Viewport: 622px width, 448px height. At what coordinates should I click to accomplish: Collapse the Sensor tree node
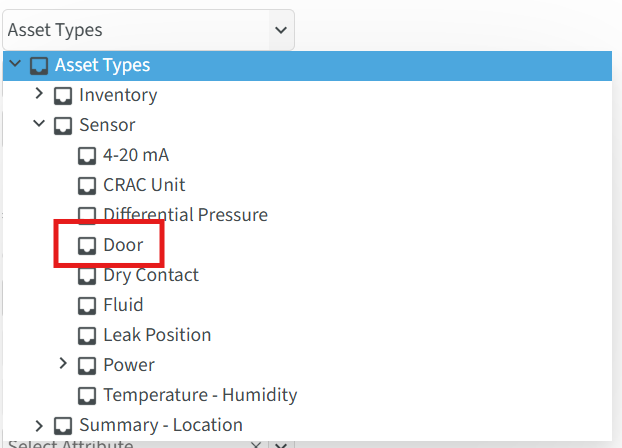(39, 125)
